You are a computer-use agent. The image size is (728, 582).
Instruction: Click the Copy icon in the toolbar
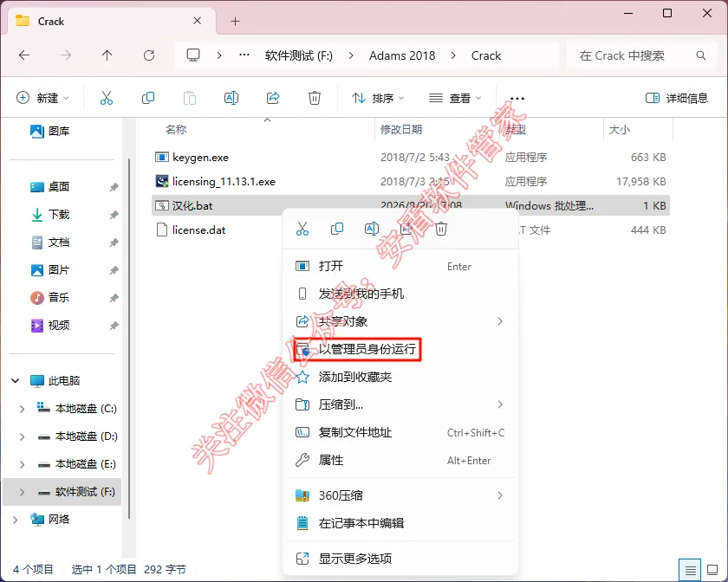(147, 98)
